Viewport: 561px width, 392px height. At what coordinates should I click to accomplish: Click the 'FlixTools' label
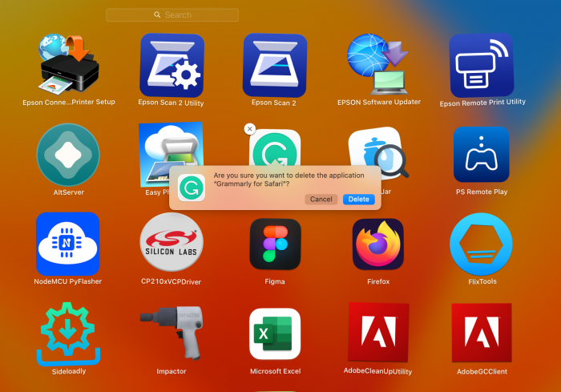tap(482, 281)
